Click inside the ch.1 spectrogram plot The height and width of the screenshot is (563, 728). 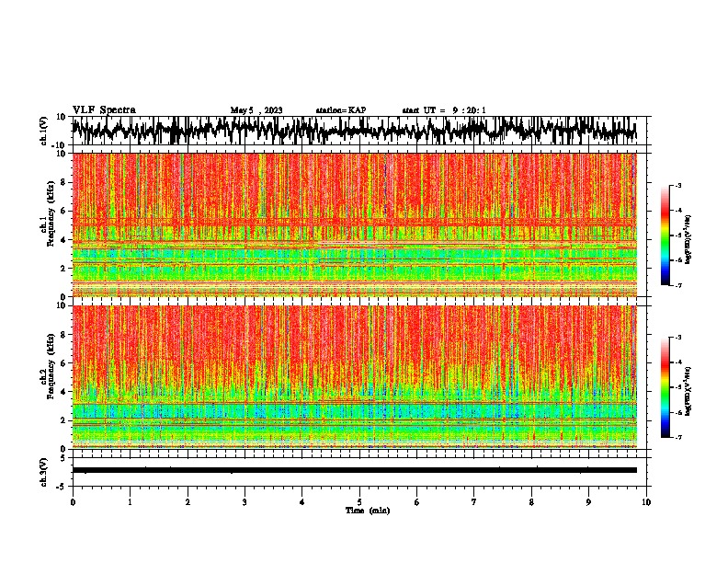tap(354, 224)
